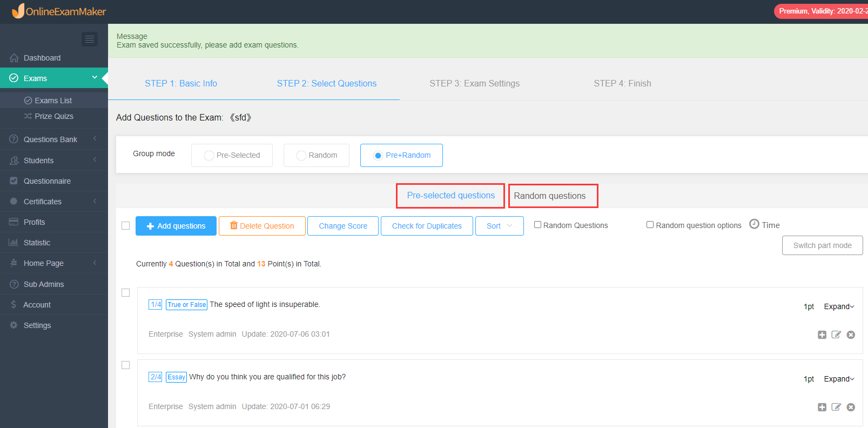The width and height of the screenshot is (868, 428).
Task: Click the exam title sfd text
Action: (240, 117)
